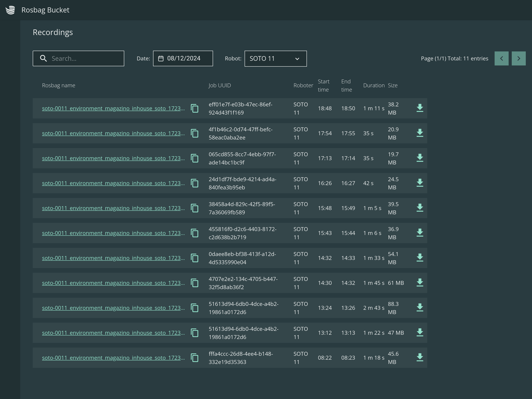
Task: Open the rosbag link recorded at 15:48
Action: [x=113, y=208]
